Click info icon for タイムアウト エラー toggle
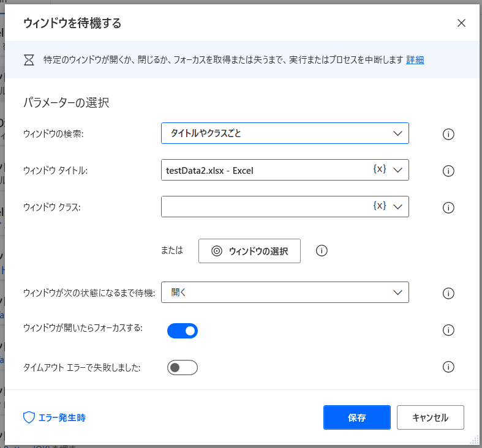This screenshot has width=482, height=448. 448,367
